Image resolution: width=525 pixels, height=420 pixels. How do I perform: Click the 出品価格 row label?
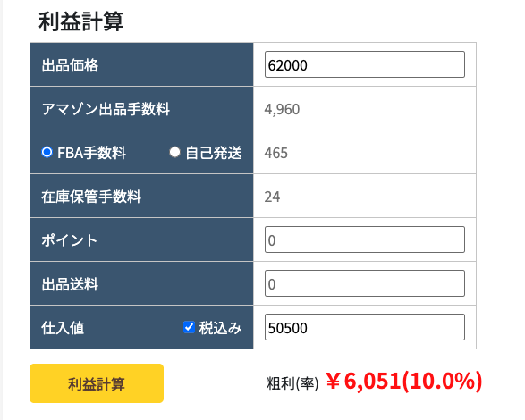tap(70, 65)
